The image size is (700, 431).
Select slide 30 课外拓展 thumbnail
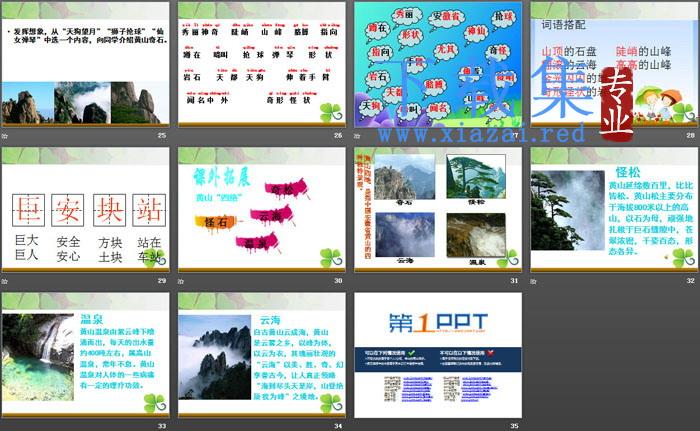pyautogui.click(x=262, y=209)
